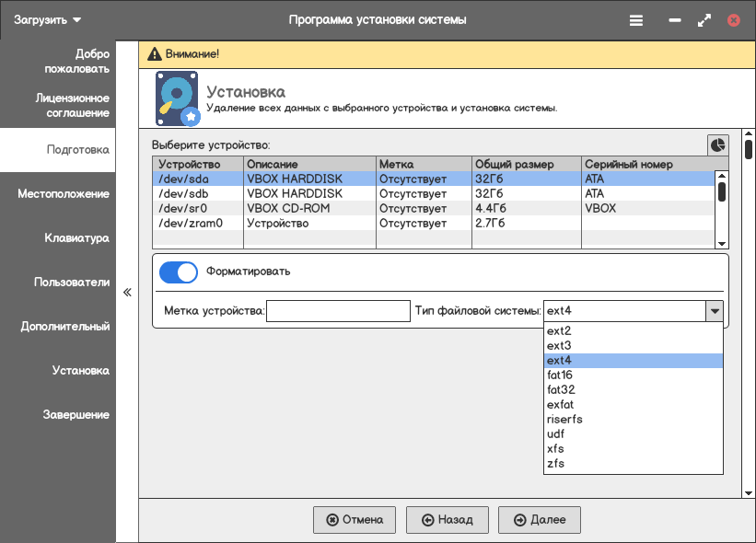The height and width of the screenshot is (543, 756).
Task: Click the hard disk installation icon
Action: pos(177,98)
